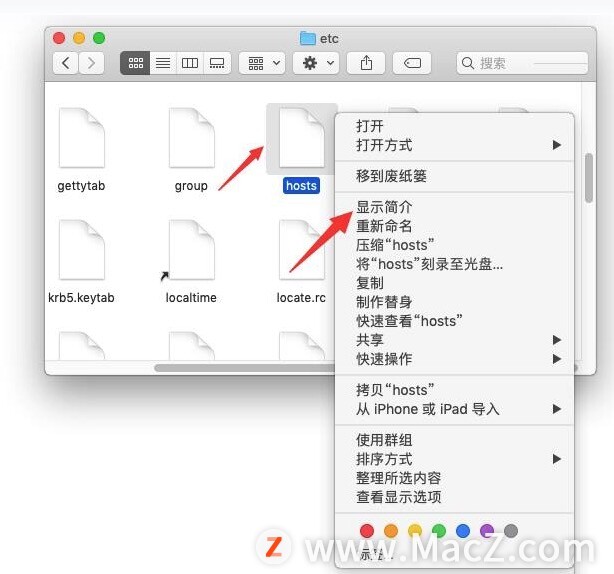Open the gear action menu
The image size is (614, 574).
point(316,63)
